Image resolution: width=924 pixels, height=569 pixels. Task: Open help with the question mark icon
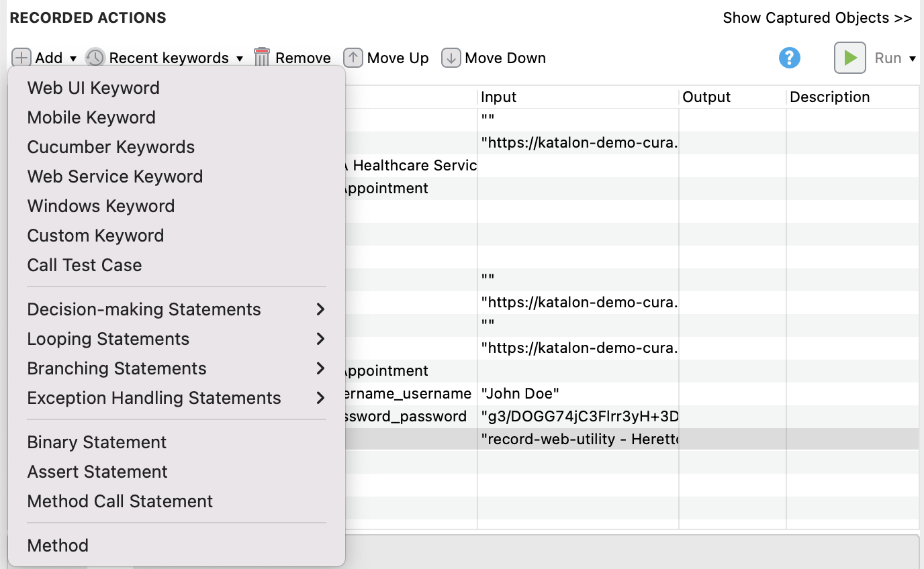click(790, 58)
